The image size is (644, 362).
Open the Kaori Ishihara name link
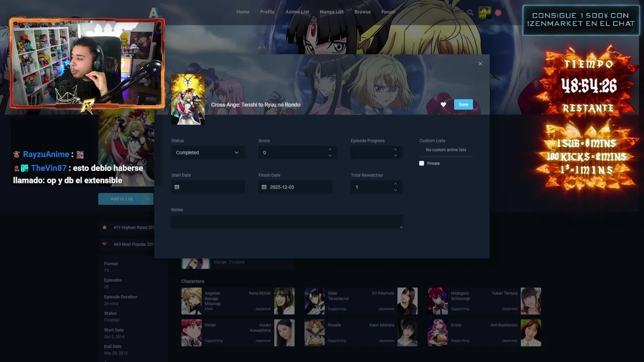(x=382, y=325)
